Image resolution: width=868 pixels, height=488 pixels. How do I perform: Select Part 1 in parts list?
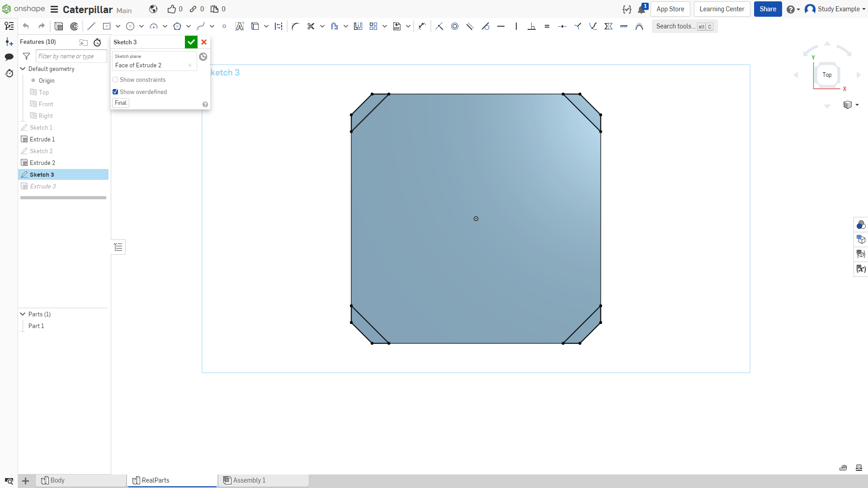tap(36, 326)
